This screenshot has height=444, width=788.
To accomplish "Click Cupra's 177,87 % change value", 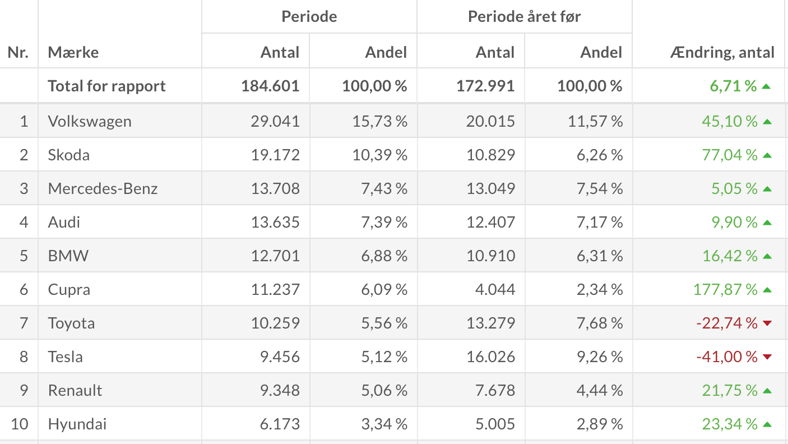I will click(725, 289).
